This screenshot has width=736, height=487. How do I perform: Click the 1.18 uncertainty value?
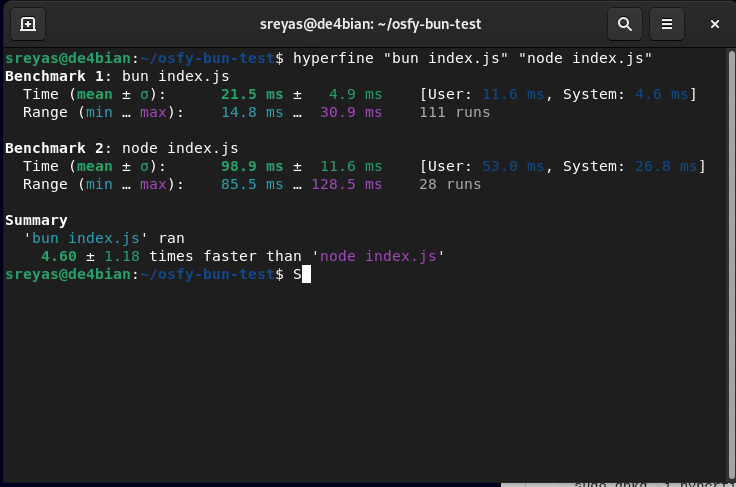click(x=122, y=256)
